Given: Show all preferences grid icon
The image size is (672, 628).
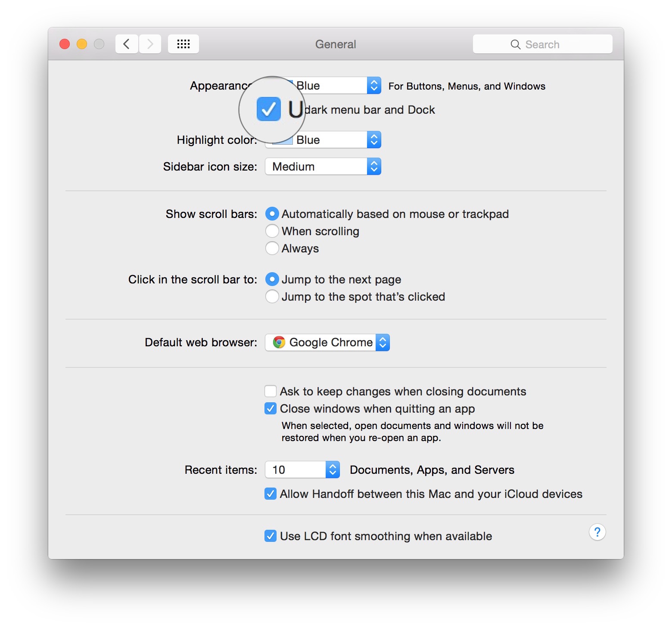Looking at the screenshot, I should pyautogui.click(x=183, y=44).
